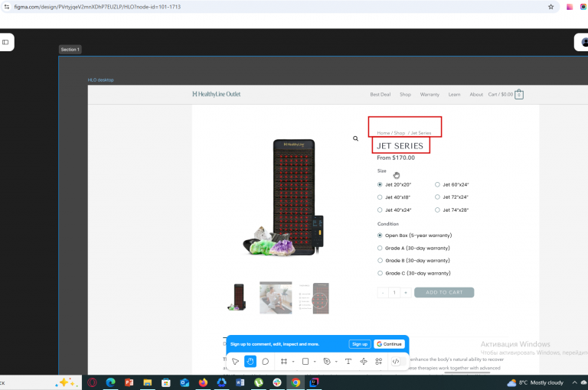The width and height of the screenshot is (588, 390).
Task: Select size Jet 40"x24"
Action: click(380, 210)
